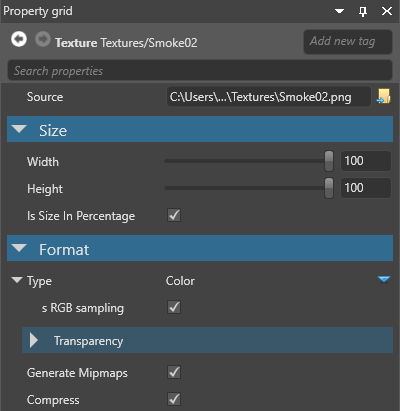
Task: Collapse the Type property tree arrow
Action: pyautogui.click(x=17, y=279)
